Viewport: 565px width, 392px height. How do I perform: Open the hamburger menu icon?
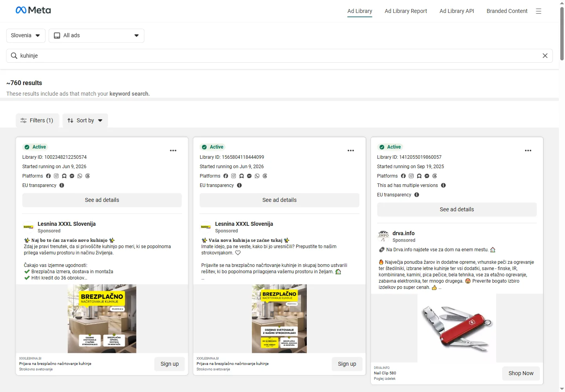pyautogui.click(x=539, y=11)
